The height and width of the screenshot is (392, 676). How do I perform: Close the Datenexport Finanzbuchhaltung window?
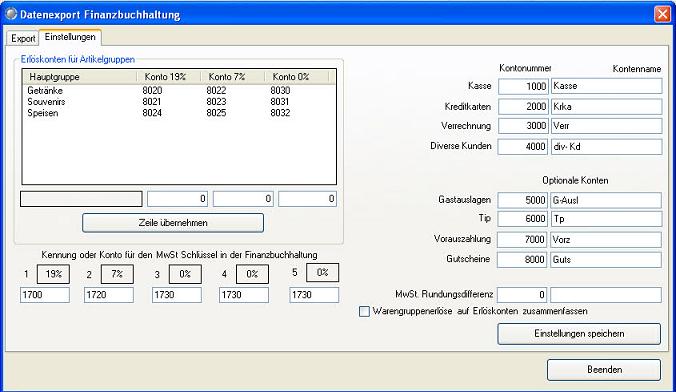click(662, 14)
